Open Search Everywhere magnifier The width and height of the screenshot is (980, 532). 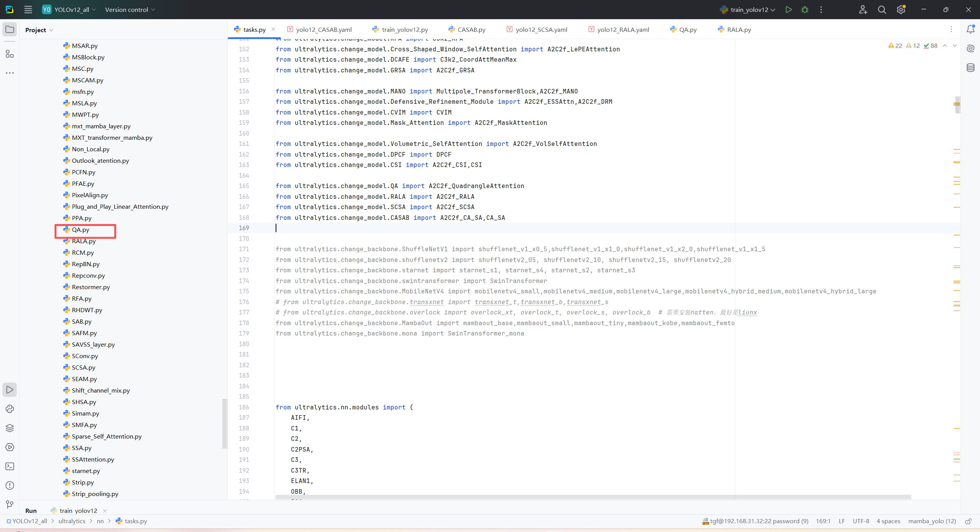[x=882, y=10]
